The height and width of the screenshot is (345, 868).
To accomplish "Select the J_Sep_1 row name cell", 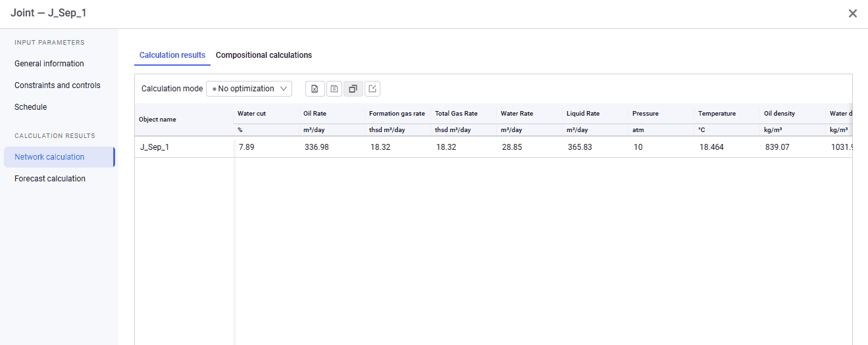I will [184, 147].
